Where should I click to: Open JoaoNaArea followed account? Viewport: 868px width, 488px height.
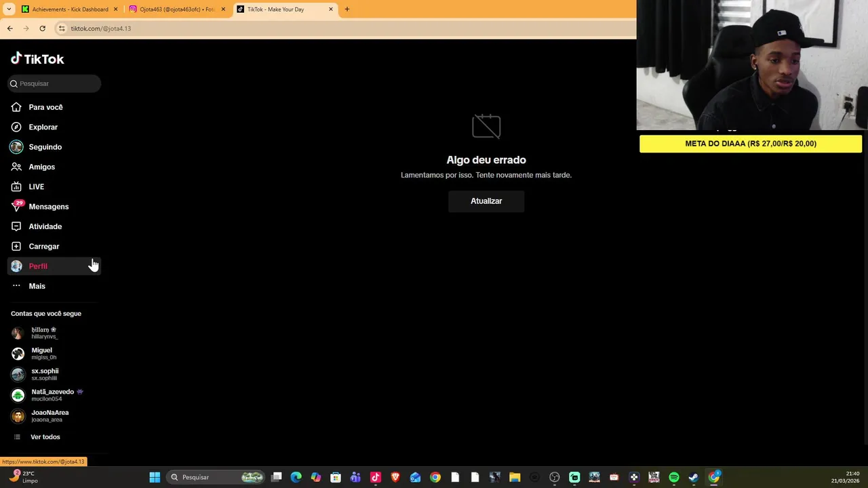[54, 415]
